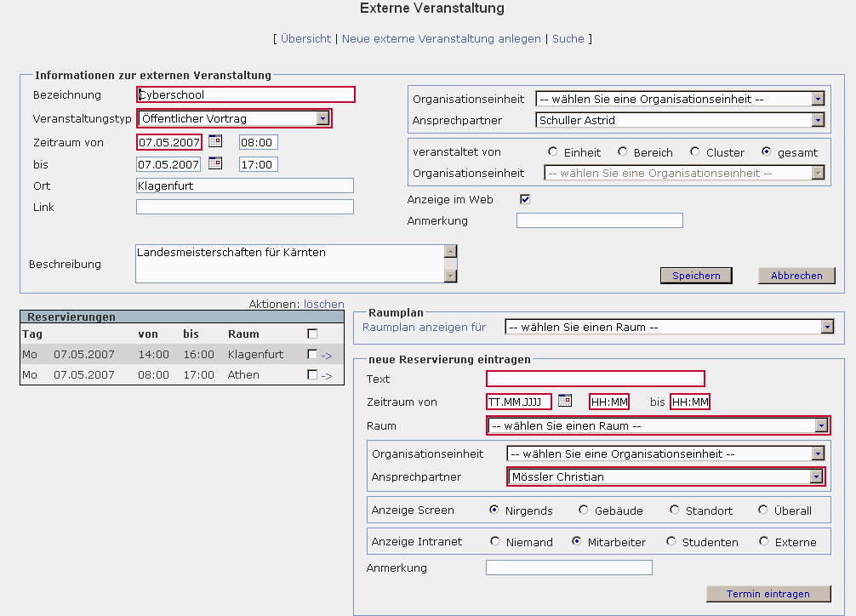Focus the start time field 08:00
This screenshot has height=616, width=856.
[x=259, y=143]
